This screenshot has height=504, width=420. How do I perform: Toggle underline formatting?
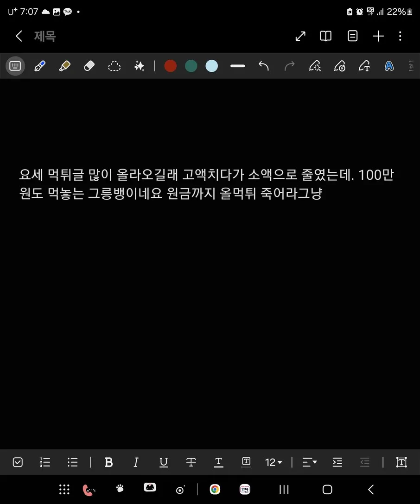(x=163, y=462)
